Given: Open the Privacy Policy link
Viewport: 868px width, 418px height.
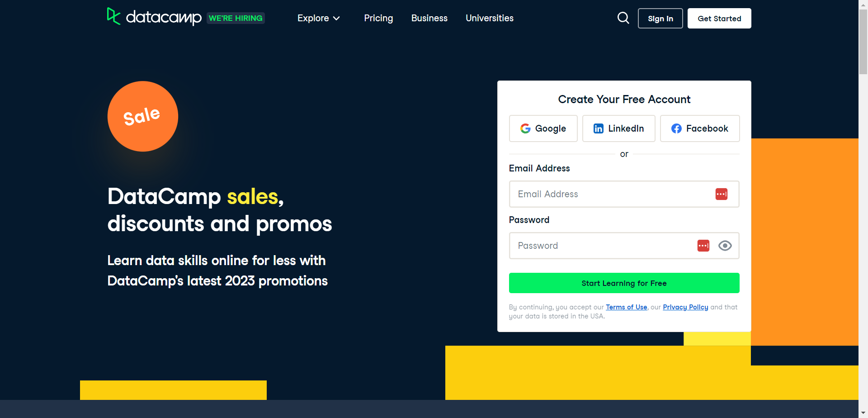Looking at the screenshot, I should (685, 307).
